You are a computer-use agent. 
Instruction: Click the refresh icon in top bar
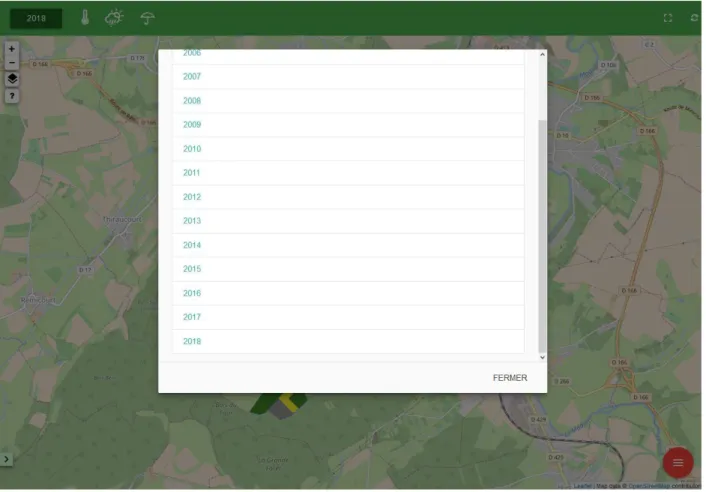[x=694, y=18]
